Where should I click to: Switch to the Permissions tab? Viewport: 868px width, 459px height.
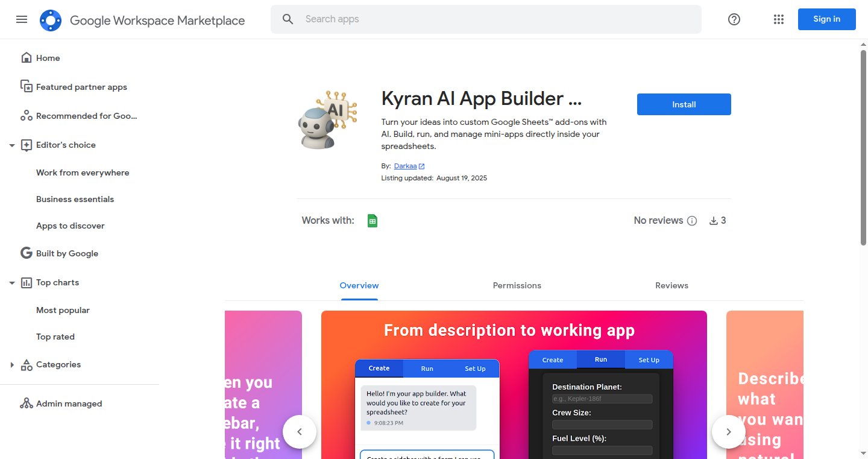tap(517, 285)
